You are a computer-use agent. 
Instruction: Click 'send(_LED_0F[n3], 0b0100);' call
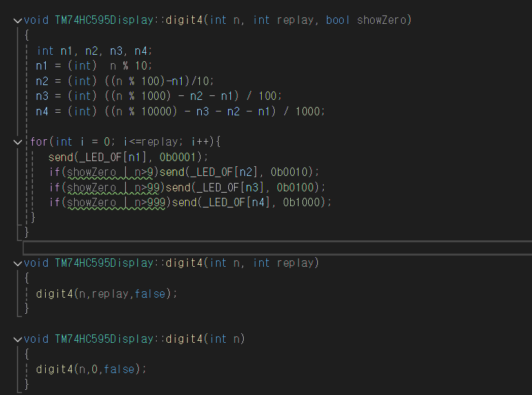245,188
